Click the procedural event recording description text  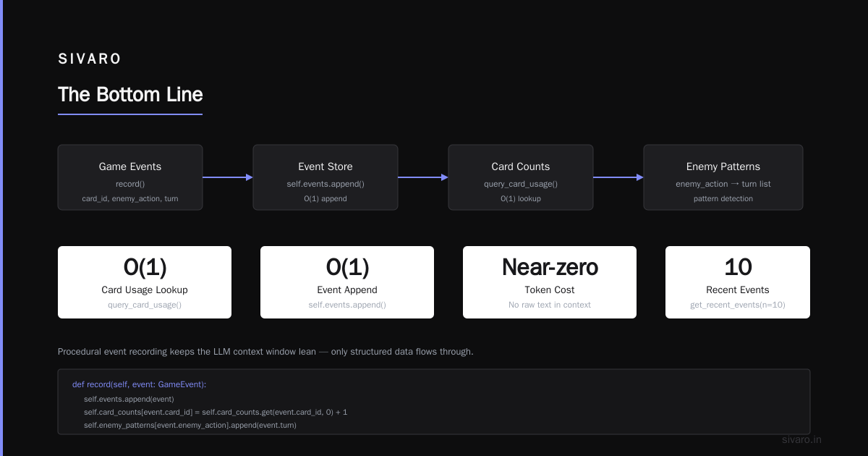265,352
